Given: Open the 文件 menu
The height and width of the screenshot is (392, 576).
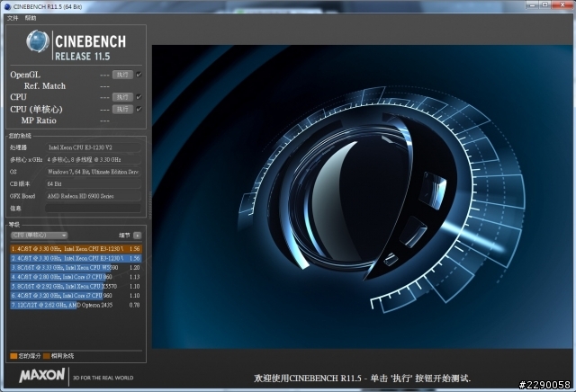Looking at the screenshot, I should click(x=12, y=18).
